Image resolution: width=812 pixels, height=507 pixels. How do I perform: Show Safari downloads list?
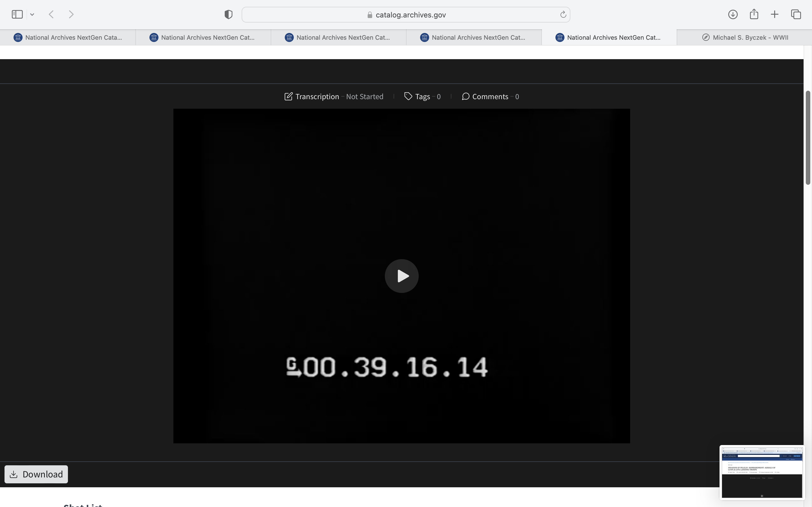click(x=732, y=14)
